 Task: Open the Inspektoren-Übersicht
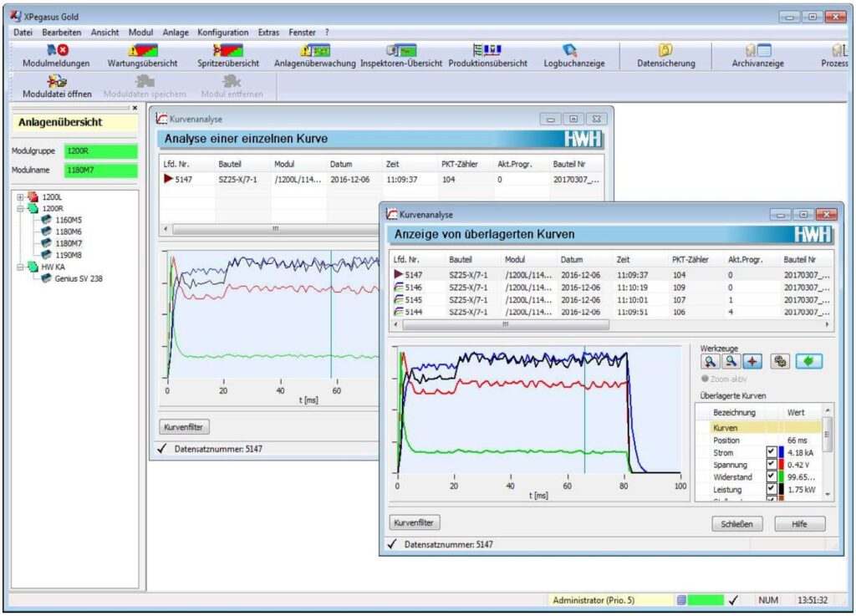[x=401, y=51]
